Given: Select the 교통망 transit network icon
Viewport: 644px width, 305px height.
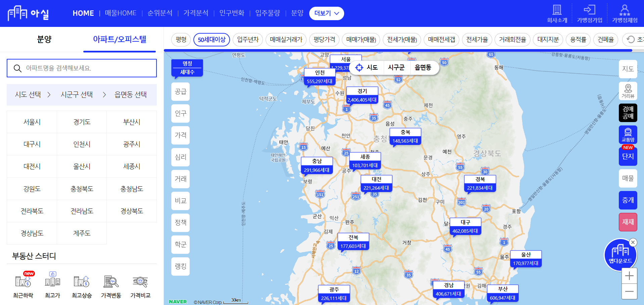Looking at the screenshot, I should (628, 135).
